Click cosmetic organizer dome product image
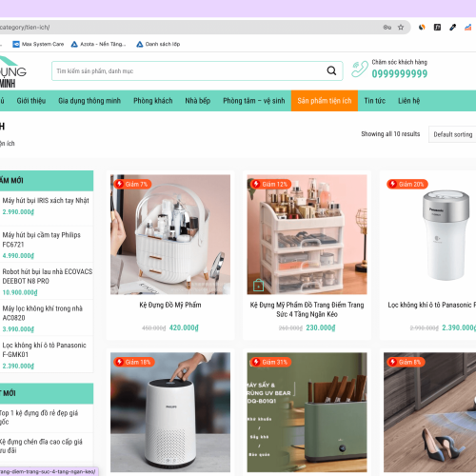Viewport: 476px width, 476px height. [170, 234]
